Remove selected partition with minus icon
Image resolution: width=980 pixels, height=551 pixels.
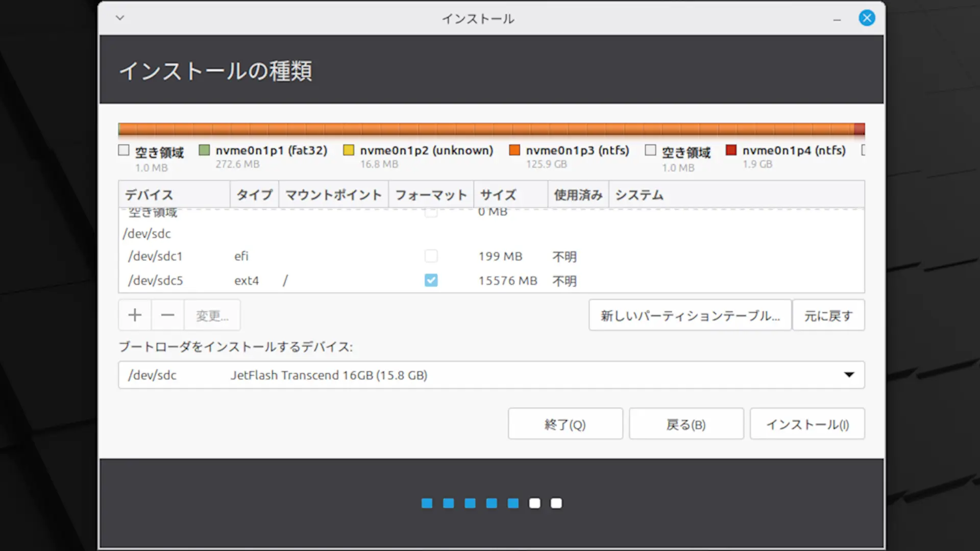167,315
